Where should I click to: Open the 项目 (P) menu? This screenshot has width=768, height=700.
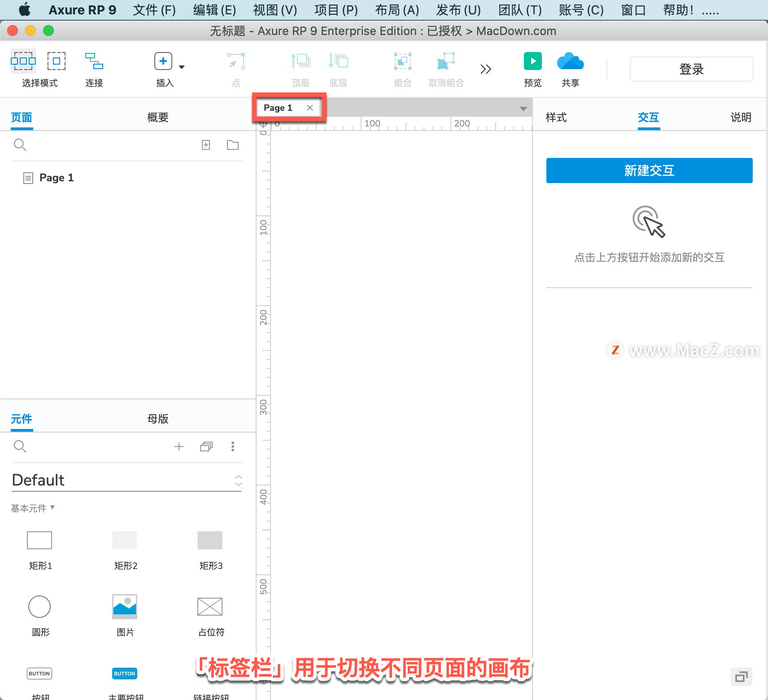coord(336,10)
